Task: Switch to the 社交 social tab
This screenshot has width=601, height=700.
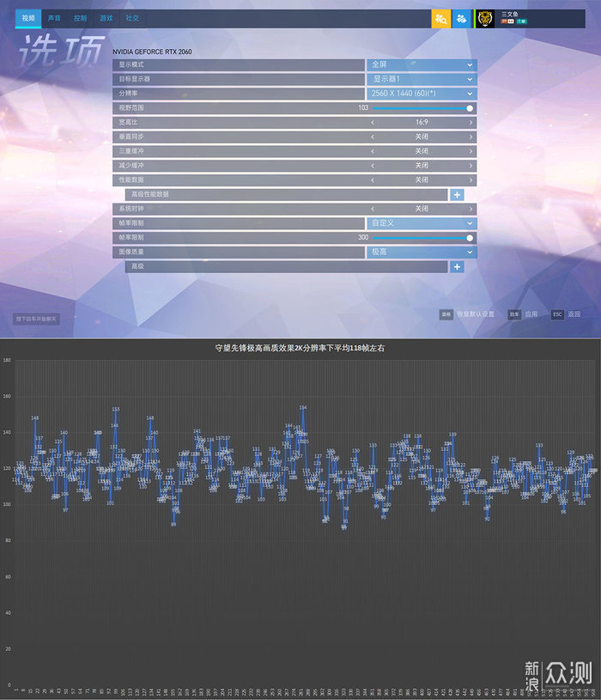Action: coord(131,18)
